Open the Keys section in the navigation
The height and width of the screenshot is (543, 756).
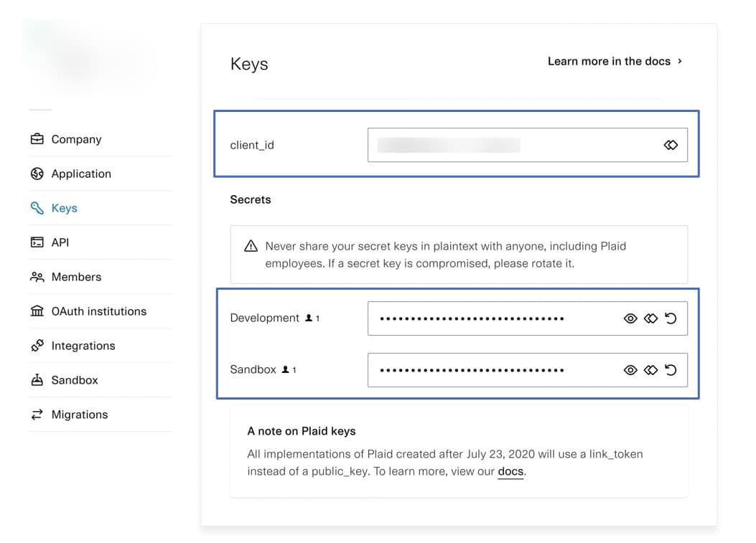pos(63,208)
